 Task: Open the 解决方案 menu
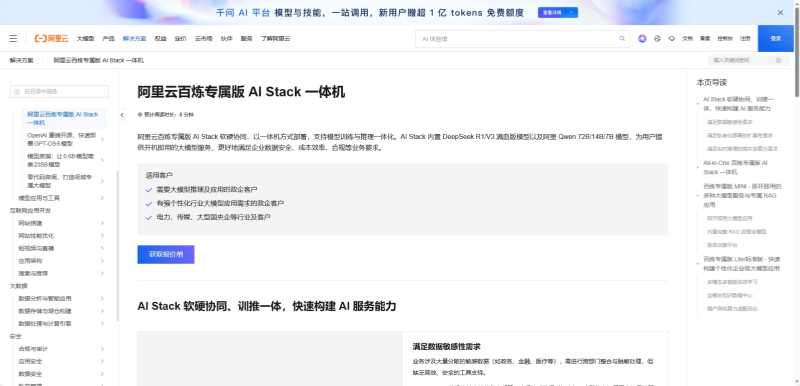pos(134,39)
